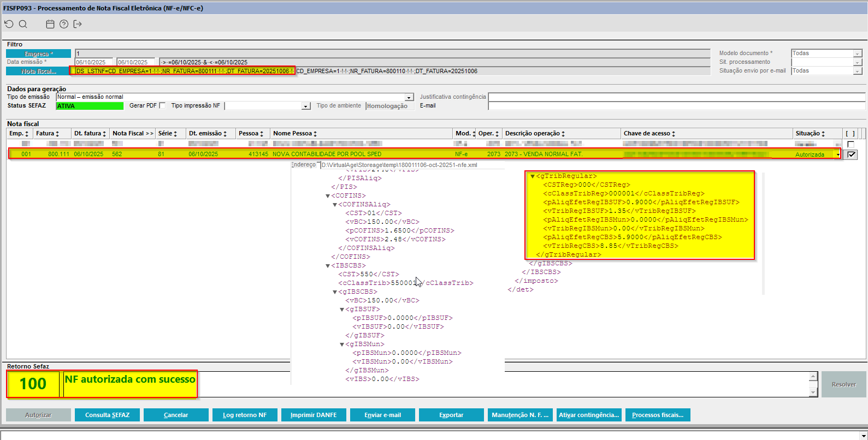Collapse the gTribRegular XML node
The width and height of the screenshot is (868, 440).
pyautogui.click(x=533, y=176)
